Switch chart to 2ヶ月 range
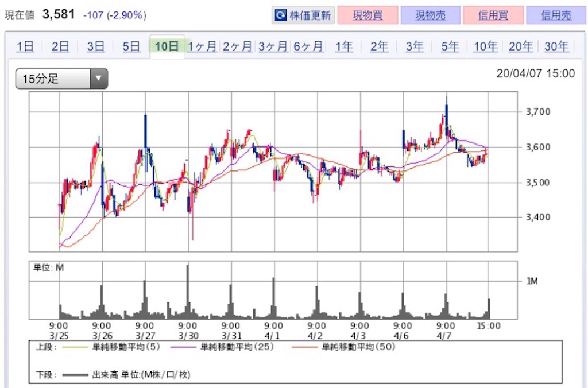The image size is (588, 388). click(x=237, y=46)
